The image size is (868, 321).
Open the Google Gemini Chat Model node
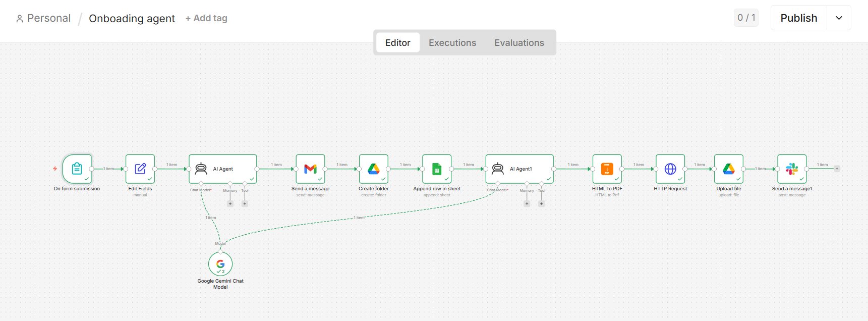click(x=220, y=264)
